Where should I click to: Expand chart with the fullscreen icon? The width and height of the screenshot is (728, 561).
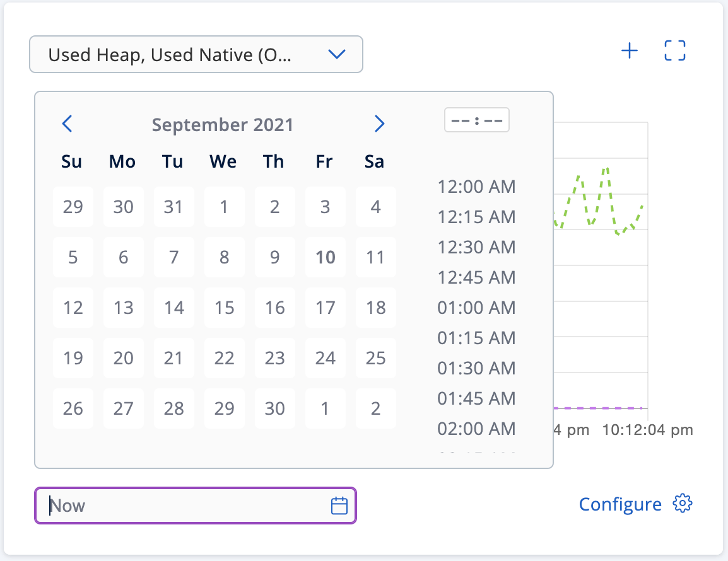(674, 51)
